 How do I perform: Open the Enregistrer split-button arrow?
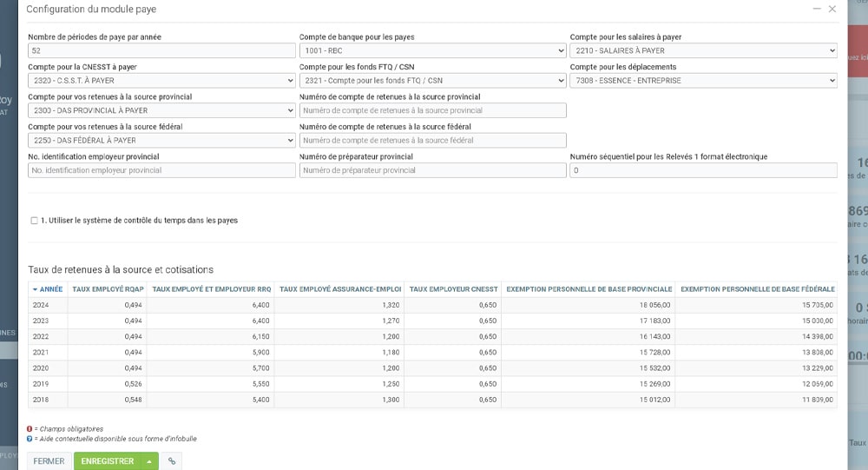pyautogui.click(x=149, y=461)
